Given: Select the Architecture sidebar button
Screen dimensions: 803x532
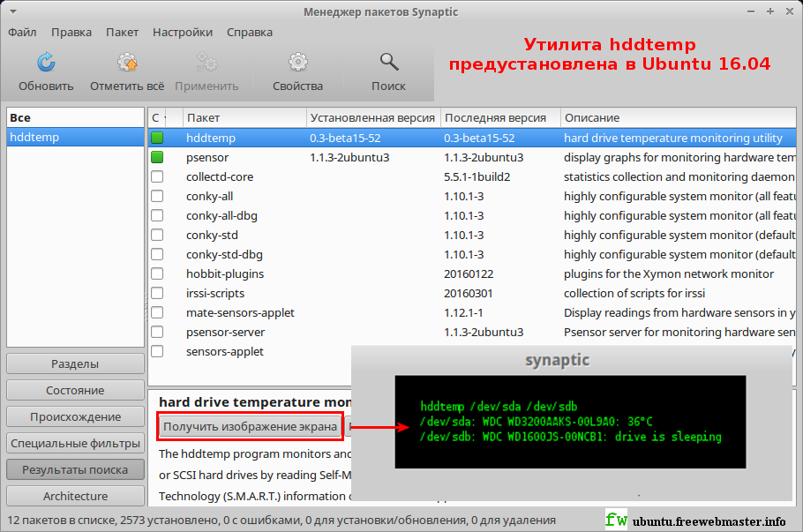Looking at the screenshot, I should pos(74,495).
